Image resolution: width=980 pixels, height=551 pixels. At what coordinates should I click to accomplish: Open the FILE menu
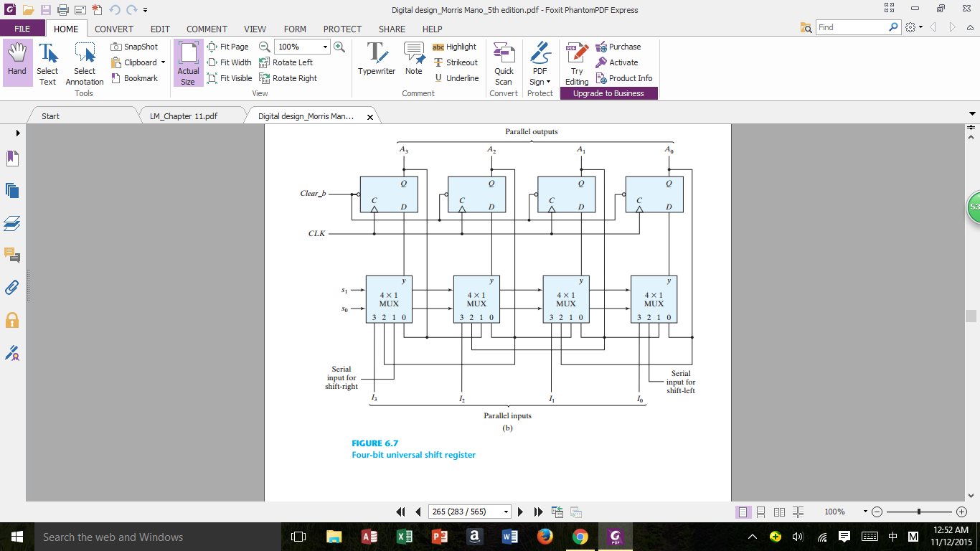tap(22, 29)
